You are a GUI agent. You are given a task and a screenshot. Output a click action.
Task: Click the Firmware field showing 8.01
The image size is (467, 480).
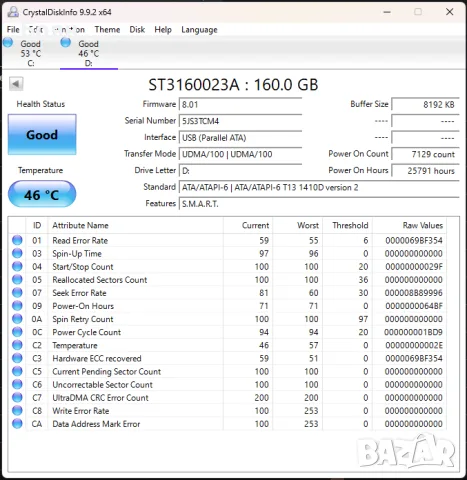[240, 105]
